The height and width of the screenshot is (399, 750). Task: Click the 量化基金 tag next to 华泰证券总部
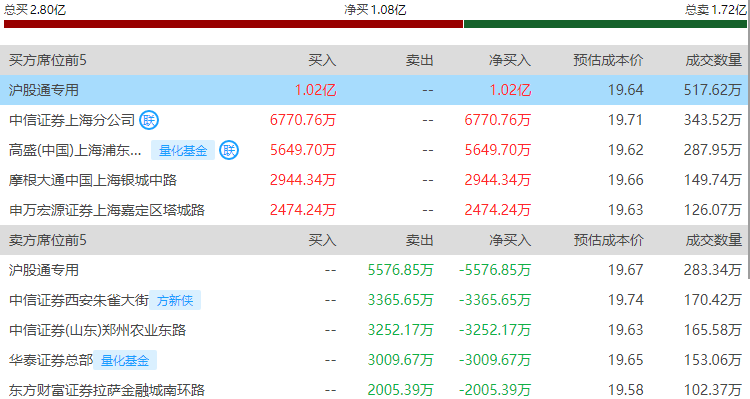coord(125,360)
